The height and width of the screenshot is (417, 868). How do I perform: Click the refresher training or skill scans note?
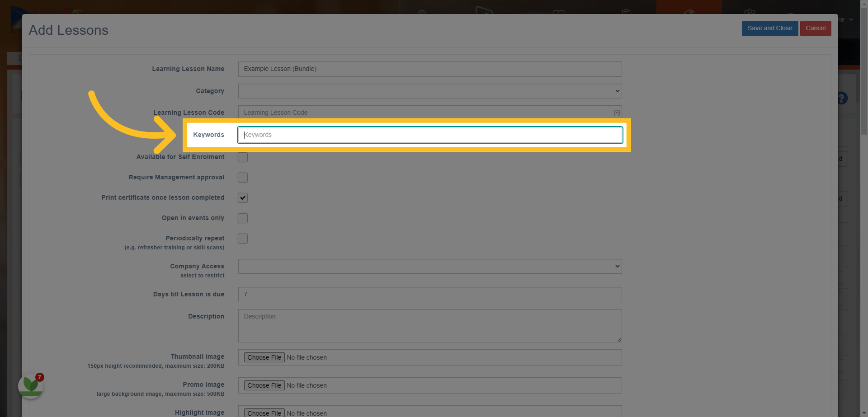coord(174,248)
